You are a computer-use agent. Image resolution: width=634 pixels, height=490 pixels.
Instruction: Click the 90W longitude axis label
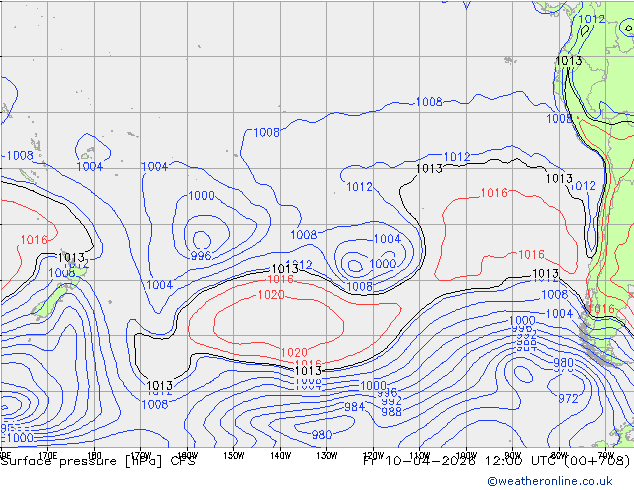click(513, 456)
